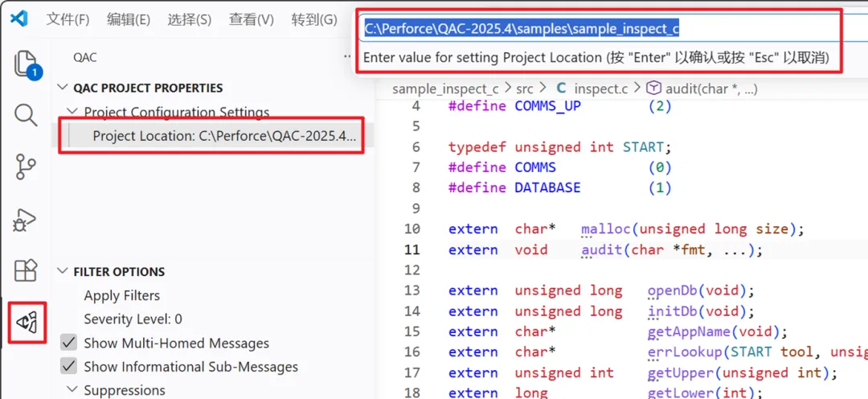This screenshot has height=399, width=868.
Task: Click getAppName on line 15
Action: pos(690,331)
